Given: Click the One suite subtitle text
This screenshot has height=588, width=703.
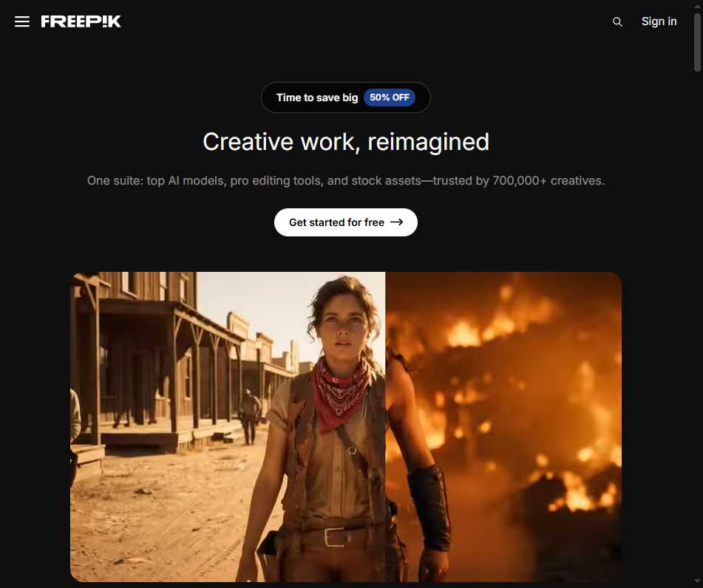Looking at the screenshot, I should click(x=346, y=180).
